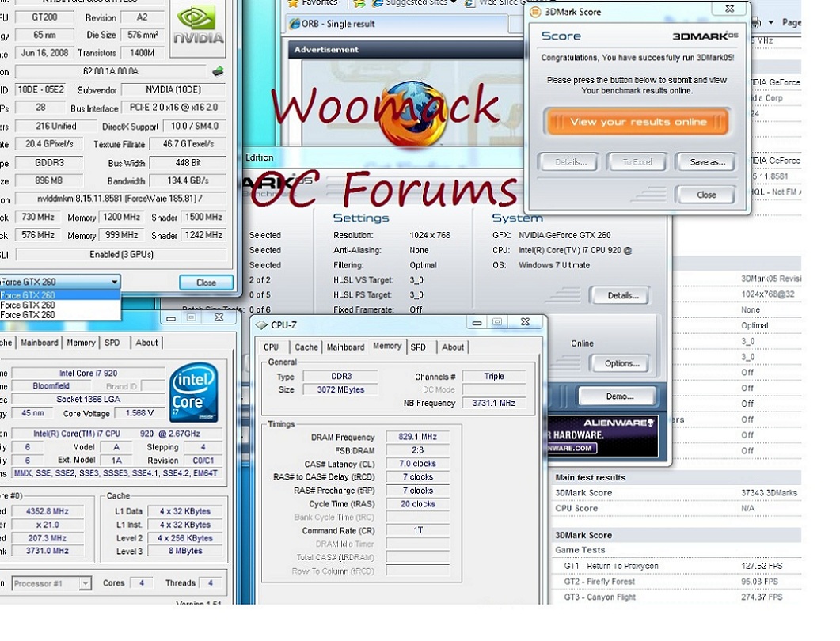Open About tab in left CPU-Z window
The image size is (840, 641).
pyautogui.click(x=146, y=343)
